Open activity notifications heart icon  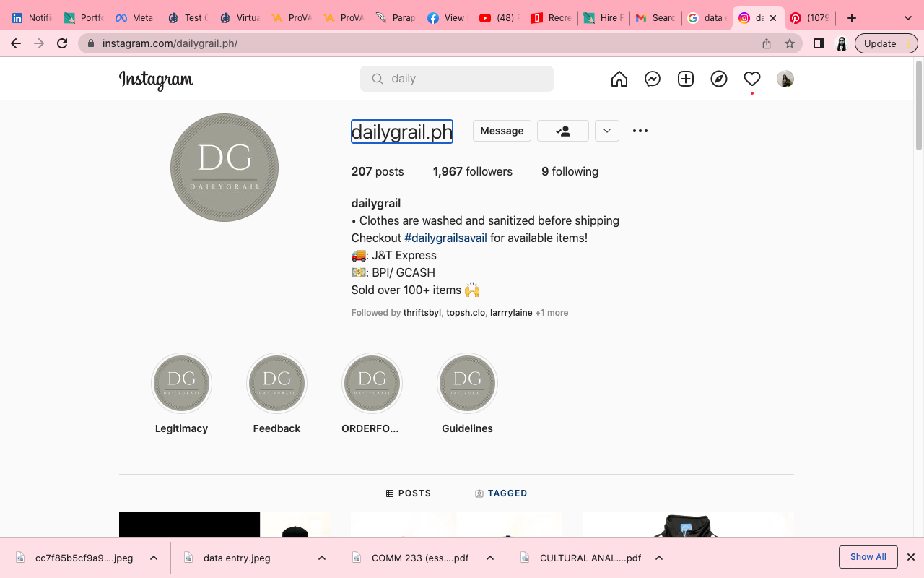click(x=752, y=79)
